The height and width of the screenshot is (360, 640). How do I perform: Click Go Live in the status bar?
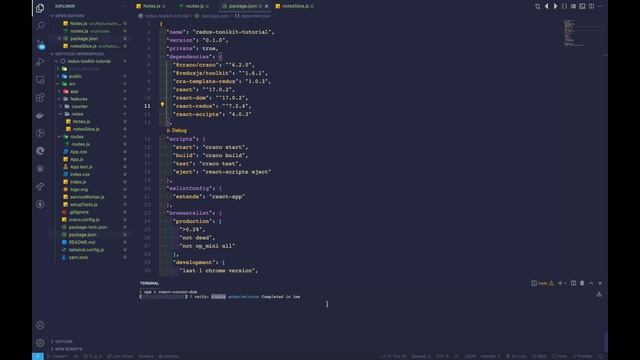click(x=516, y=356)
